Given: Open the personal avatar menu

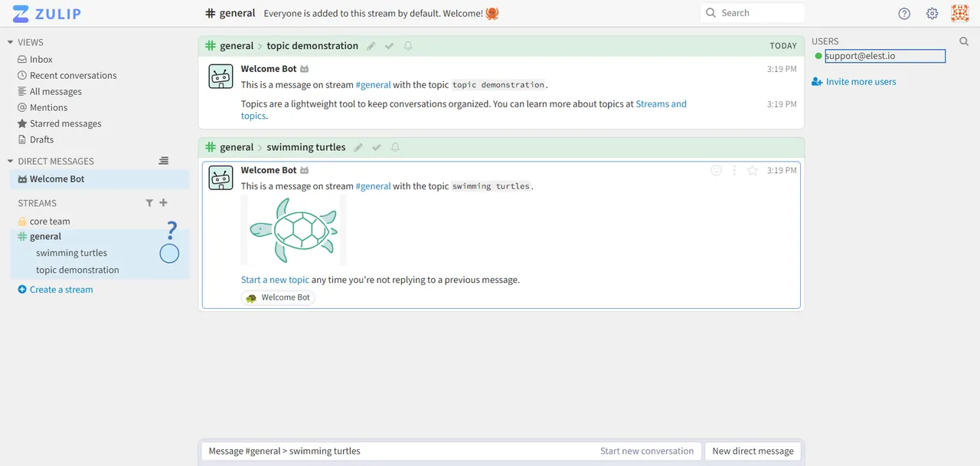Looking at the screenshot, I should click(x=960, y=13).
